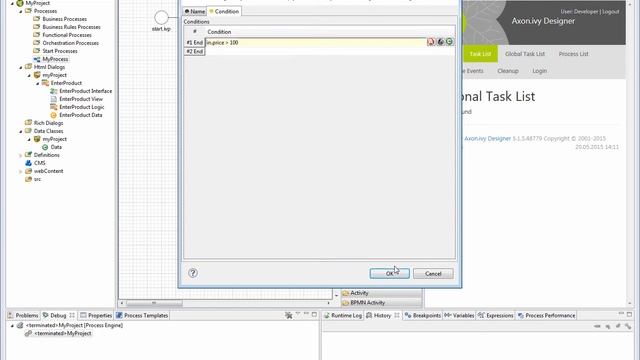Click the Activity palette folder icon
Image resolution: width=640 pixels, height=360 pixels.
click(346, 293)
